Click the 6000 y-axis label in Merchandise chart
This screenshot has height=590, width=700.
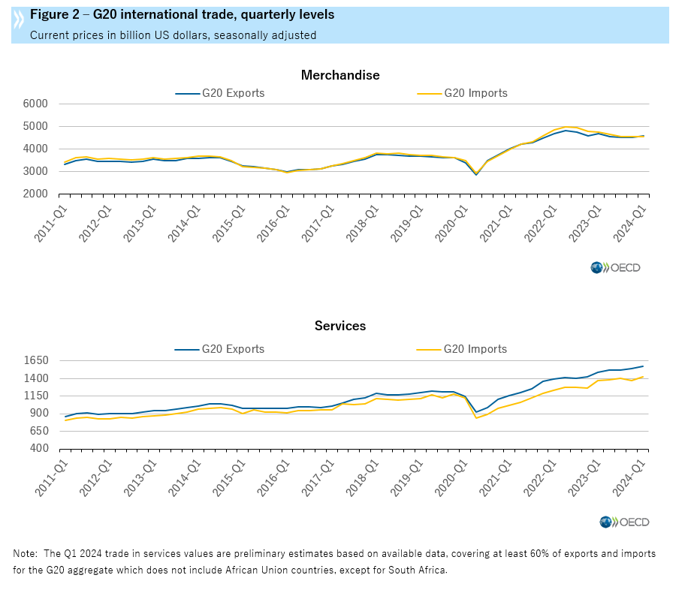35,104
